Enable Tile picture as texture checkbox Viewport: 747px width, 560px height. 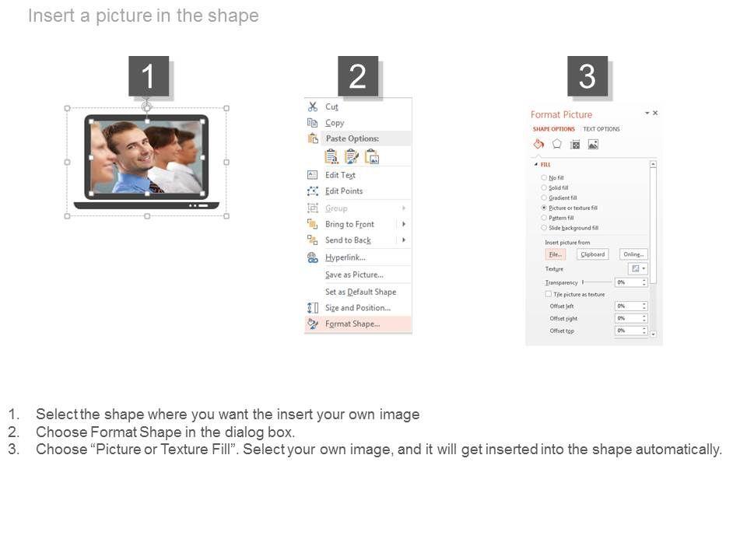click(549, 294)
